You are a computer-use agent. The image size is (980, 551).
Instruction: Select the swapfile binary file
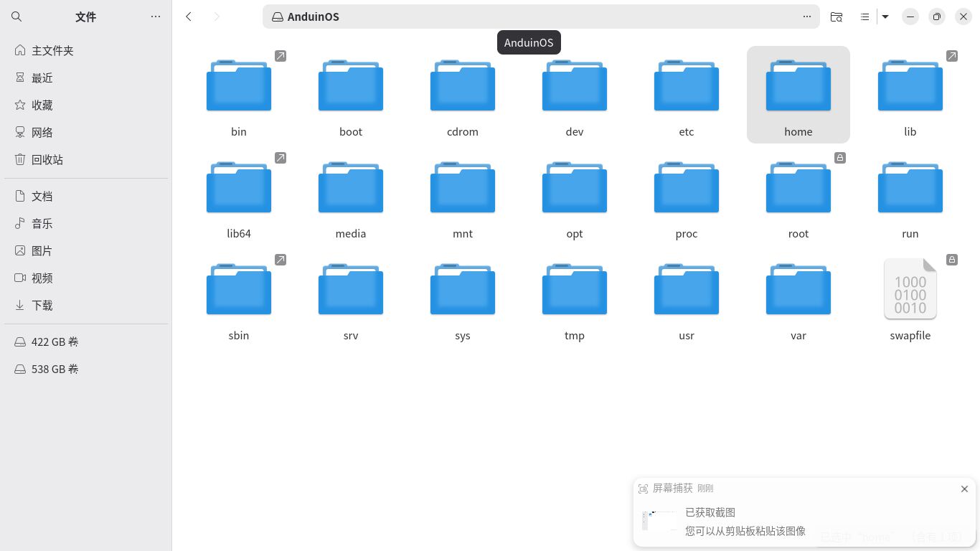coord(910,298)
